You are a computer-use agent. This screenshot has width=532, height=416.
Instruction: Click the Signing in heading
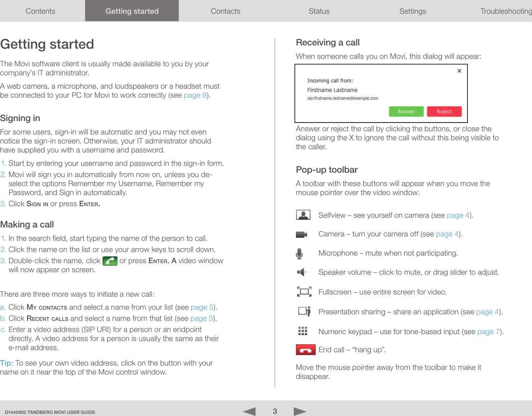pyautogui.click(x=20, y=118)
